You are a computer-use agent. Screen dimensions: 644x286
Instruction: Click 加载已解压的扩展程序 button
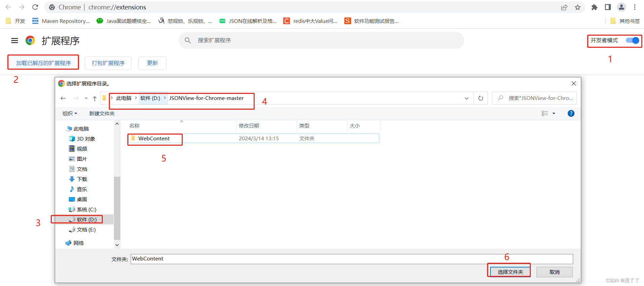[x=43, y=63]
